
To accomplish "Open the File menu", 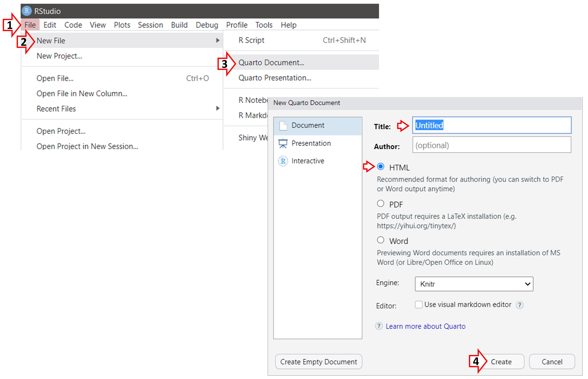I will (30, 25).
